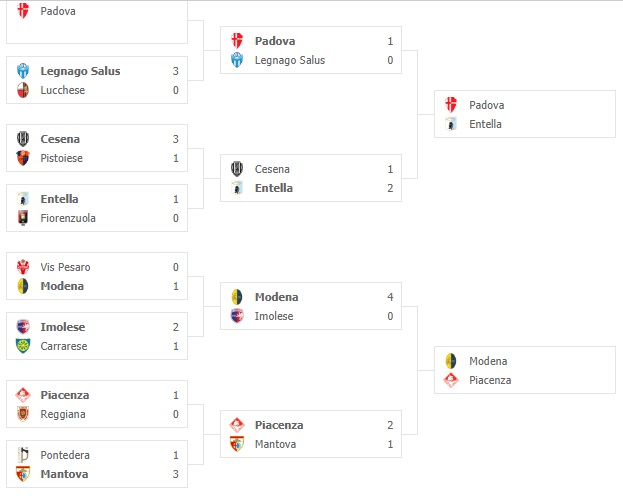
Task: Click the Pontedera club crest
Action: point(23,455)
